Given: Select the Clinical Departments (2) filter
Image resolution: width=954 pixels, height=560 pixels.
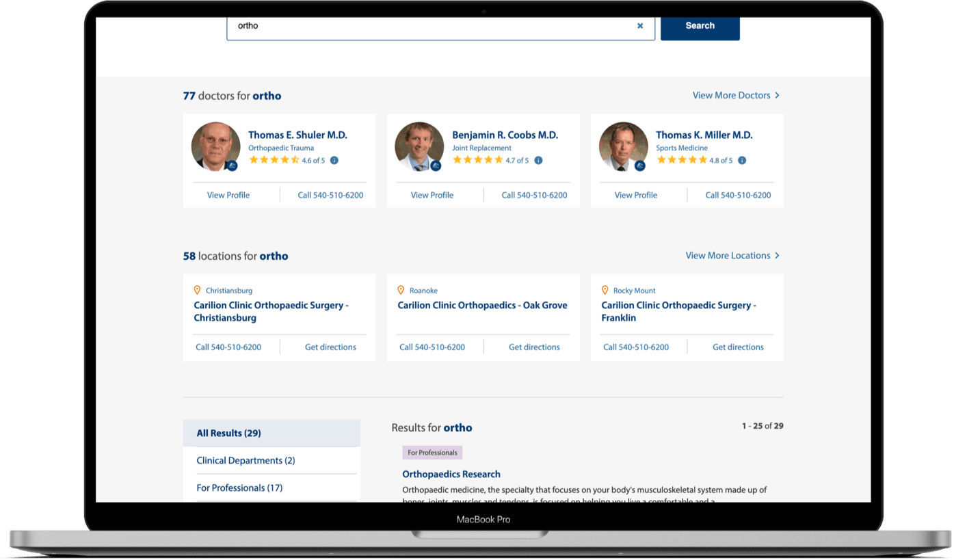Looking at the screenshot, I should tap(271, 461).
